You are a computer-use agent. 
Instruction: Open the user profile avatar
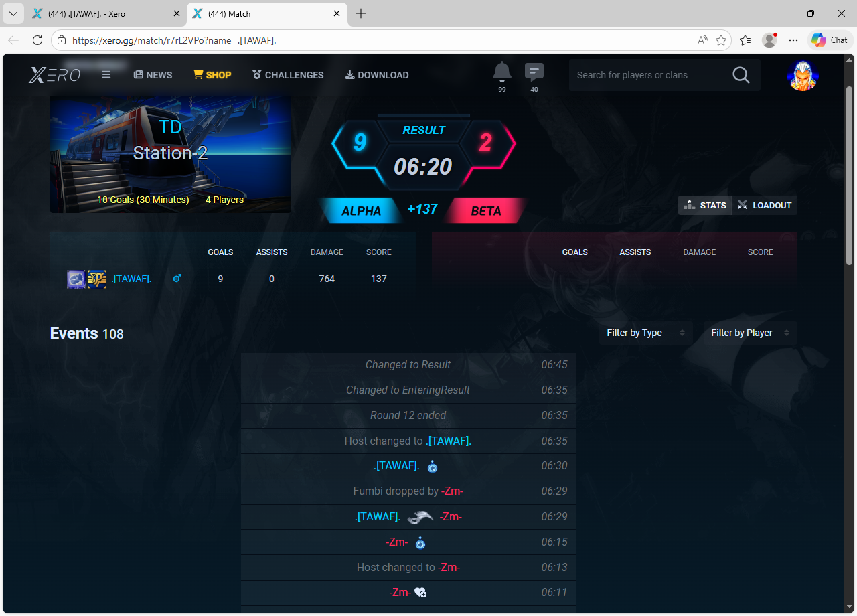coord(803,75)
